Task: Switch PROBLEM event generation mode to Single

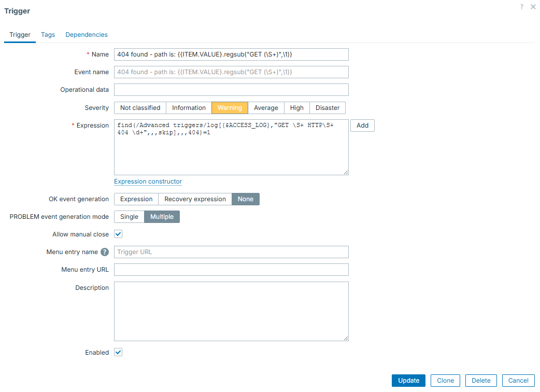Action: 129,216
